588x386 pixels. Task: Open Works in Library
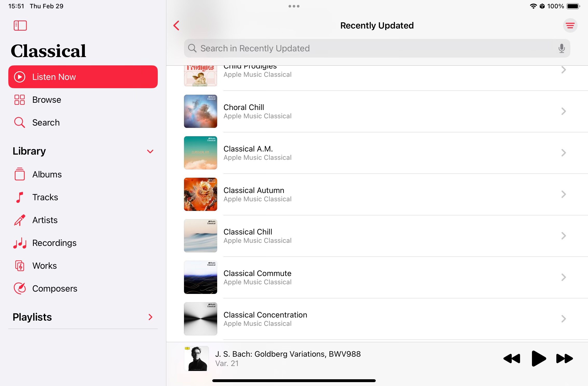click(x=83, y=266)
